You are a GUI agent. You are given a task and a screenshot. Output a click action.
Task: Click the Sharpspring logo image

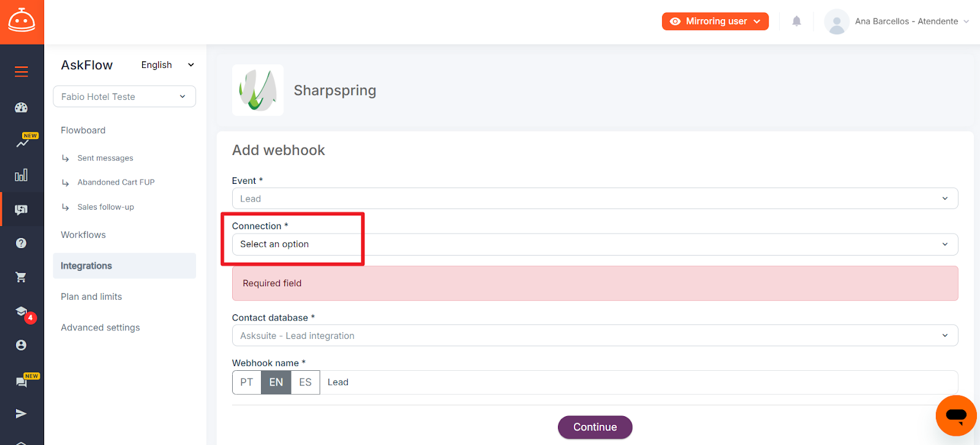point(258,90)
